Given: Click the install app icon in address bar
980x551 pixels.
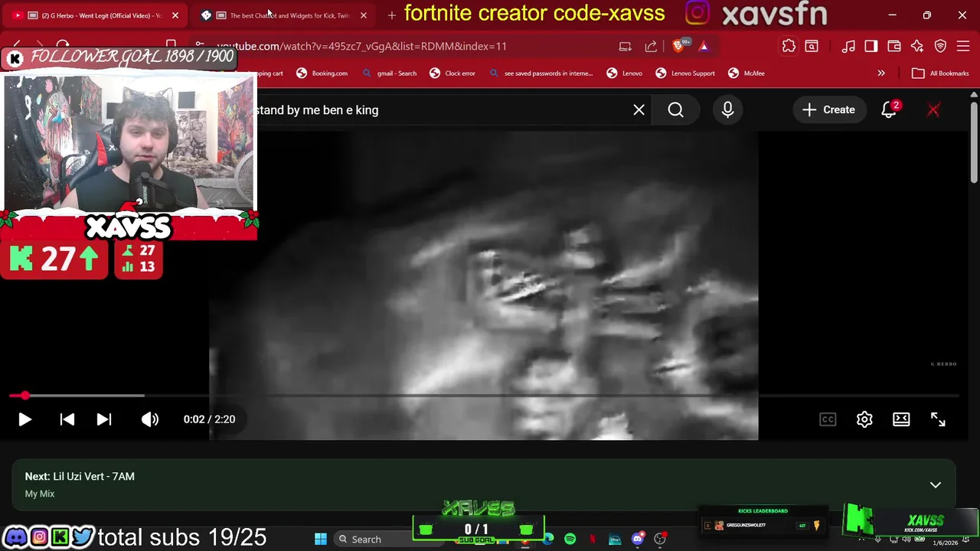Looking at the screenshot, I should 626,46.
